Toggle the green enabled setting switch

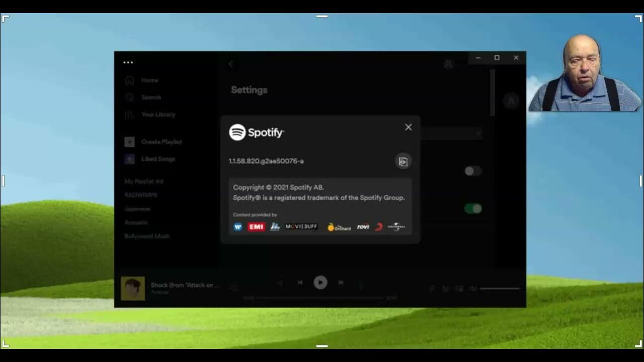pos(473,209)
